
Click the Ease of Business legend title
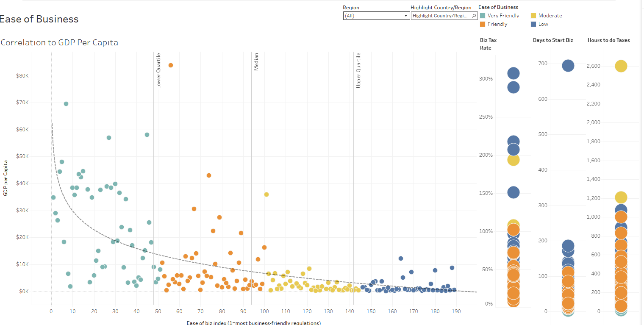498,7
